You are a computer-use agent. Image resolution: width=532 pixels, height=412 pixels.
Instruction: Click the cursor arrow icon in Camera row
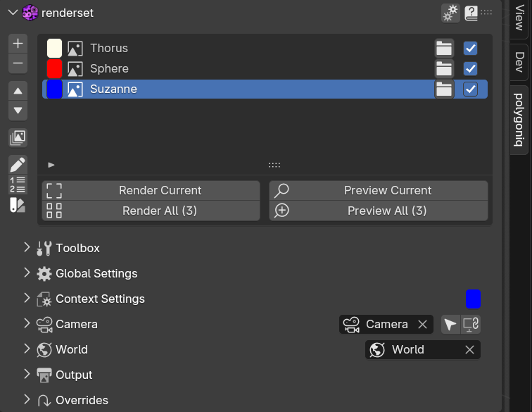(450, 325)
